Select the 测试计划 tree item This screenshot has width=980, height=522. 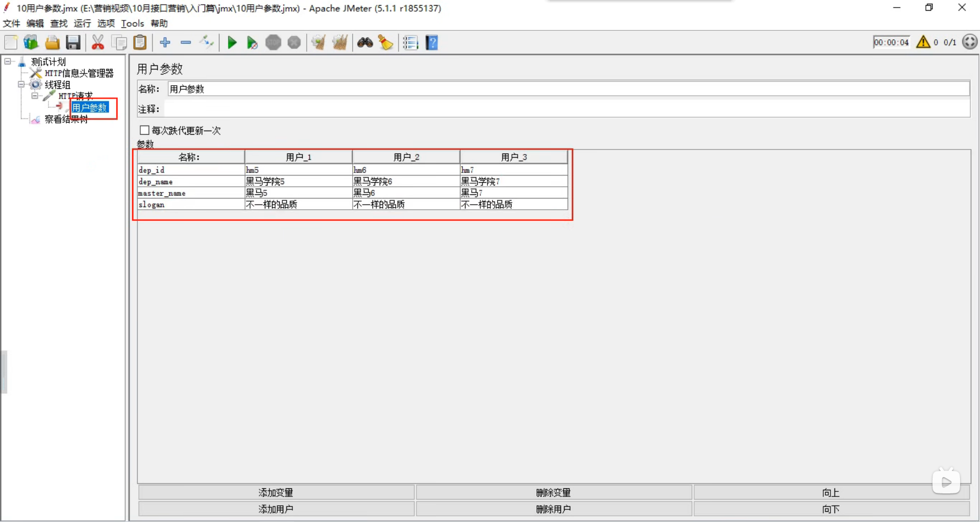(48, 62)
